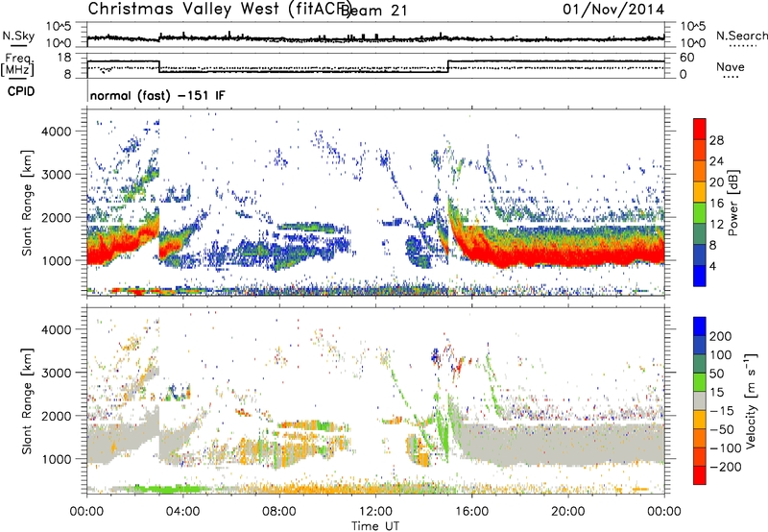Click the 'Beam 21' label
This screenshot has height=532, width=768.
point(373,11)
